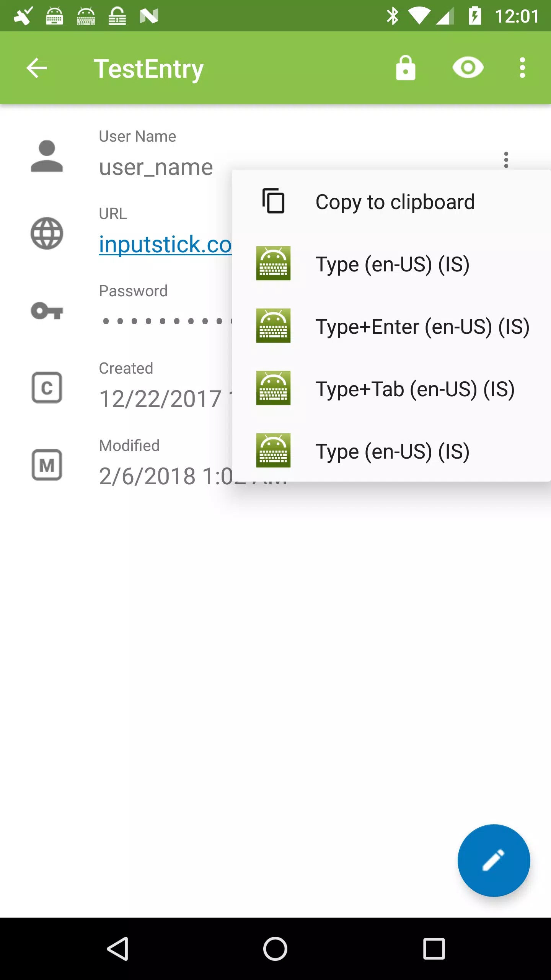This screenshot has width=551, height=980.
Task: Click the copy icon beside Copy to clipboard
Action: point(273,201)
